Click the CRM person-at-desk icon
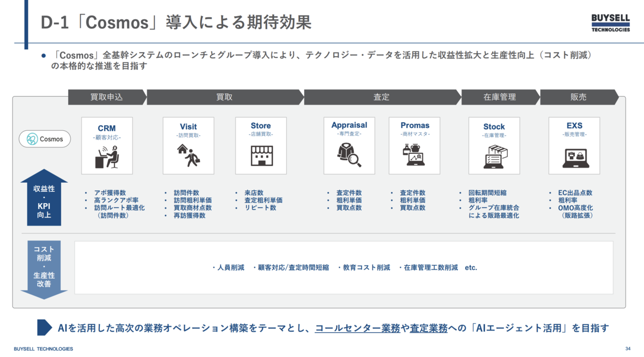The width and height of the screenshot is (644, 357). coord(107,156)
